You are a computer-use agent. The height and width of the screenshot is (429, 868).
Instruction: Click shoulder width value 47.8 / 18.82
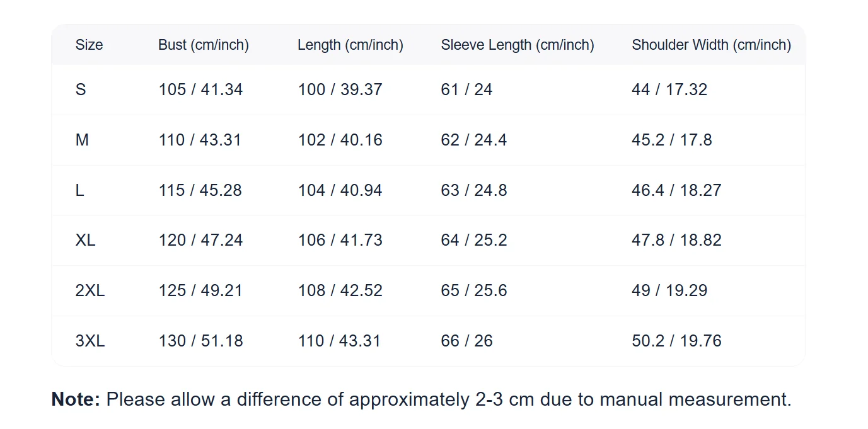click(676, 240)
